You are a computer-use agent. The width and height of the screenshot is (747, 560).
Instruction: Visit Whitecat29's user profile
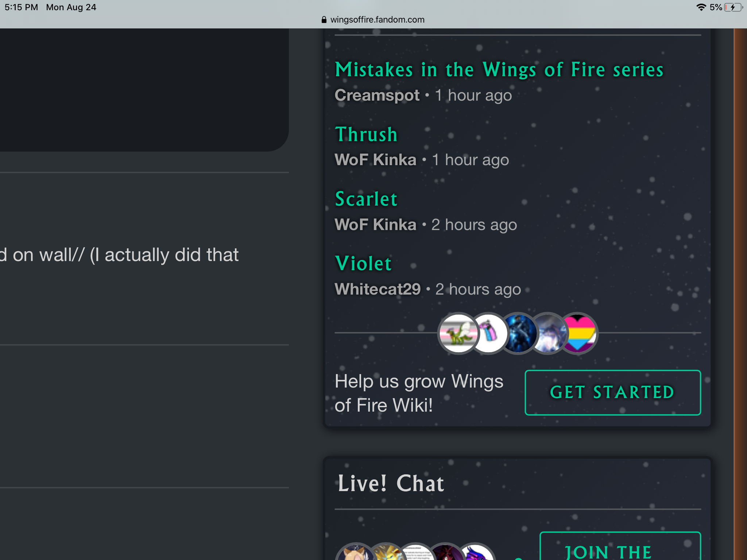pos(378,289)
